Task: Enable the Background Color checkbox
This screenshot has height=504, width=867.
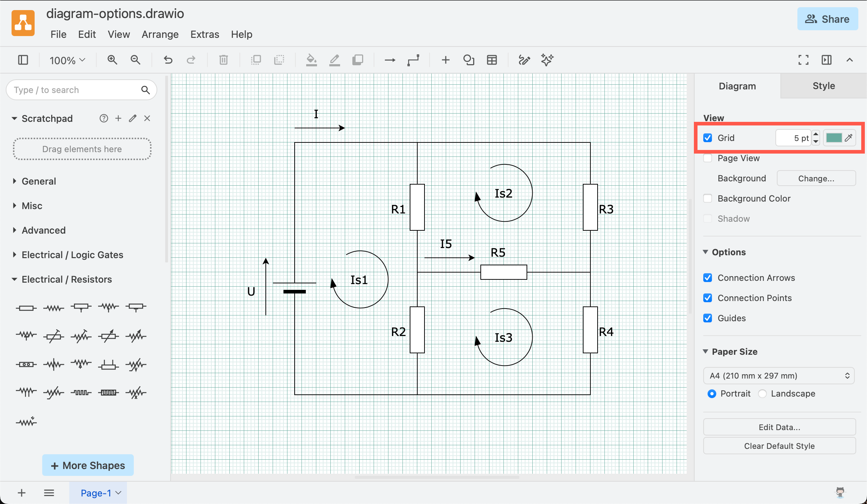Action: [708, 198]
